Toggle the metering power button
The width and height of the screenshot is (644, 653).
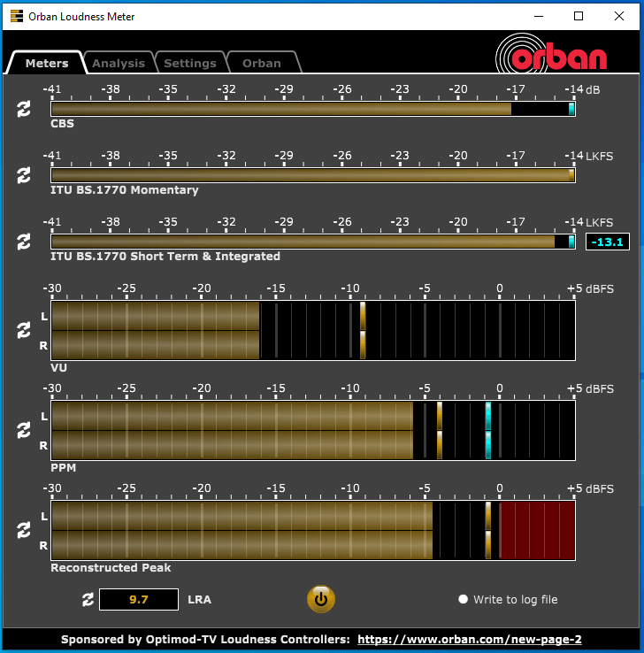320,599
